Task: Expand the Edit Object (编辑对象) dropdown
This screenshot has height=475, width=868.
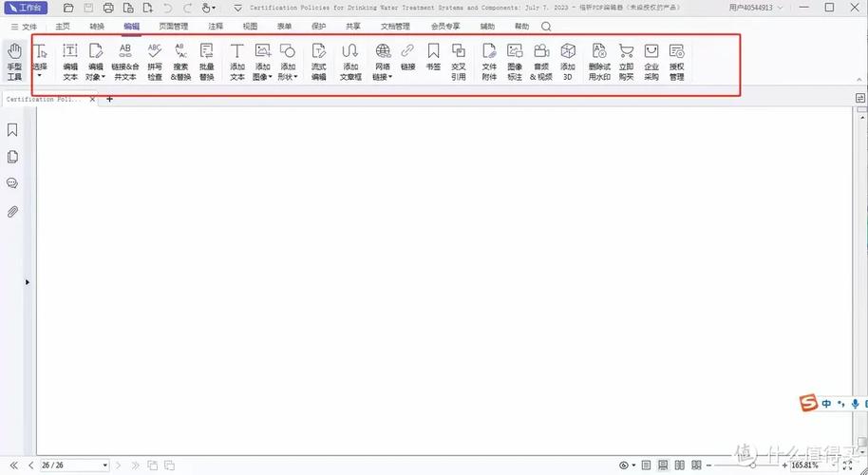Action: click(x=104, y=77)
